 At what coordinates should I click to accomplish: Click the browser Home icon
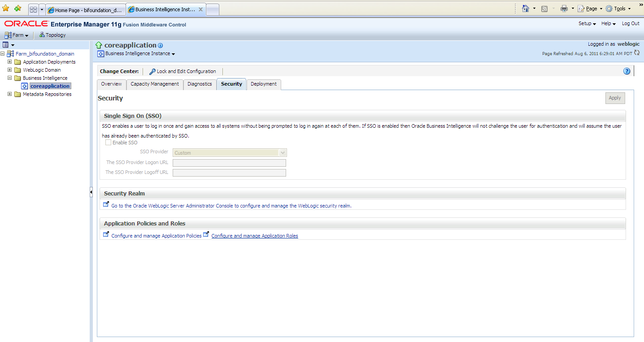(526, 9)
